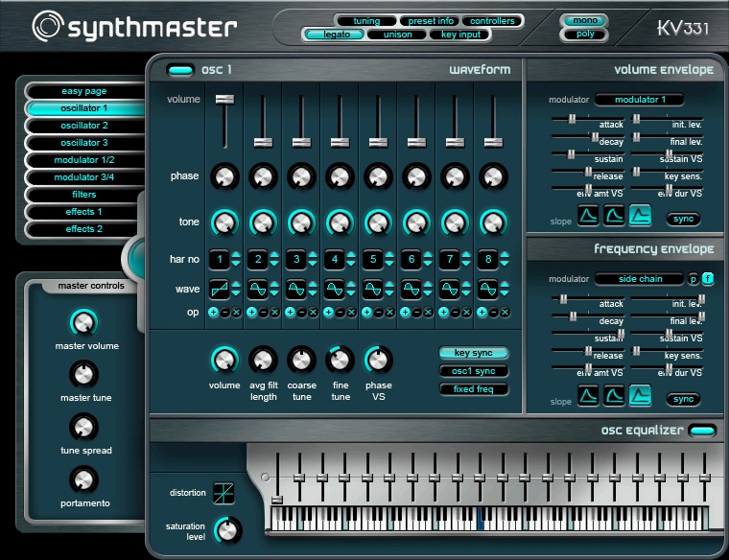Toggle key sync option
Image resolution: width=729 pixels, height=560 pixels.
point(474,353)
